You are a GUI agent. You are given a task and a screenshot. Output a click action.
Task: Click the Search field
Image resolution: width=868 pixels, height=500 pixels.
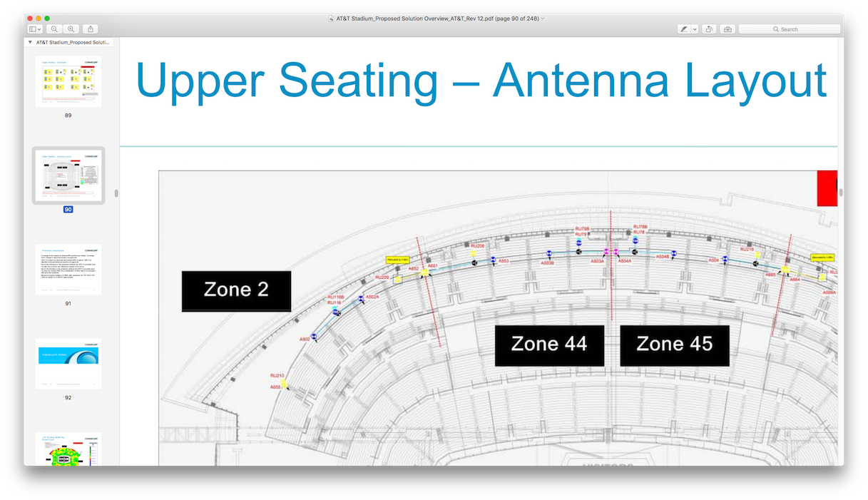790,29
